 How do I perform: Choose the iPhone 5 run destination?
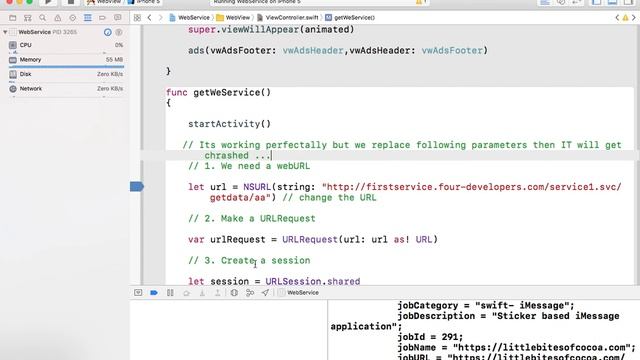coord(144,2)
